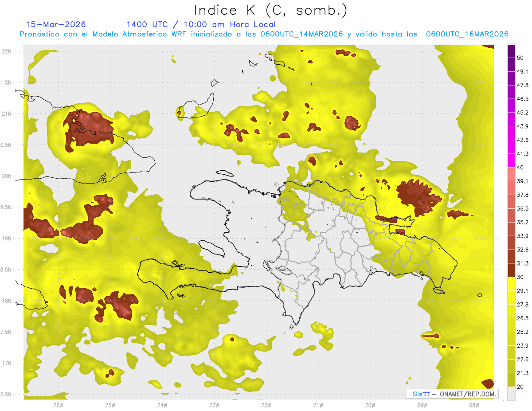This screenshot has height=411, width=532.
Task: Click the "22N" latitude label
Action: tap(7, 51)
